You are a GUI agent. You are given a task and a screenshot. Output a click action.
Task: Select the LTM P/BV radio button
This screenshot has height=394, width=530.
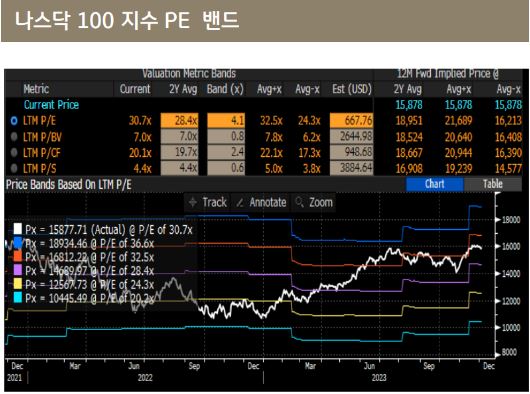pos(14,137)
